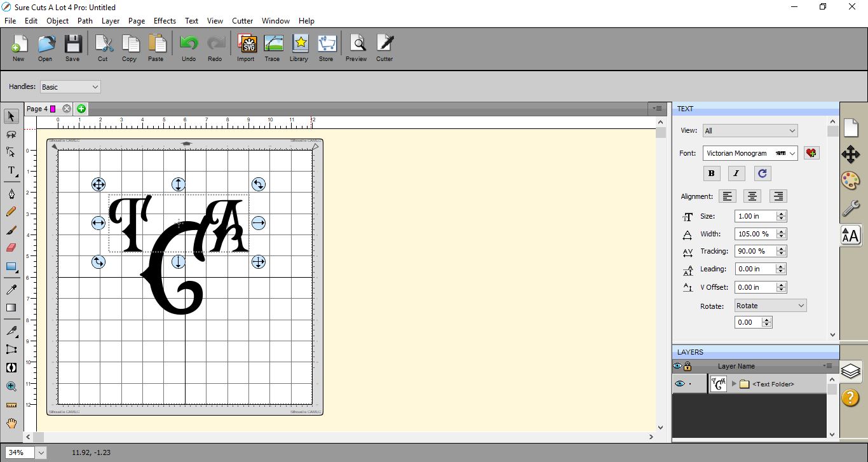Open the eShape Store

pyautogui.click(x=326, y=46)
